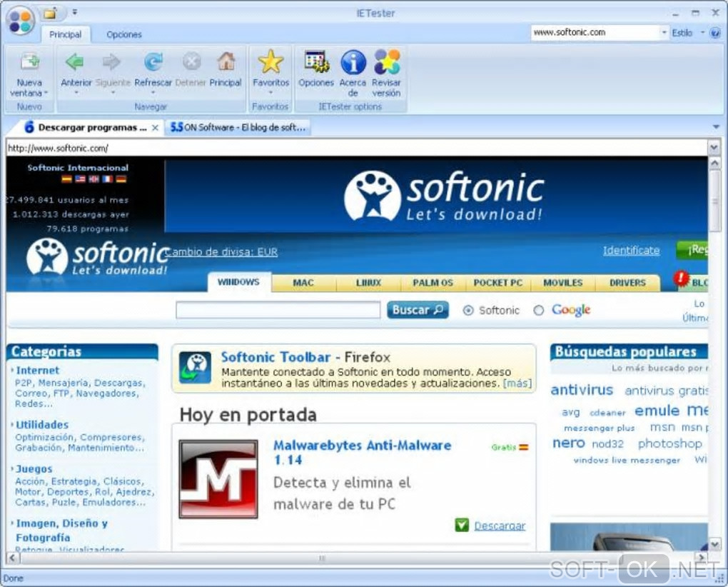Select the DRIVERS platform tab
This screenshot has height=587, width=728.
tap(627, 283)
